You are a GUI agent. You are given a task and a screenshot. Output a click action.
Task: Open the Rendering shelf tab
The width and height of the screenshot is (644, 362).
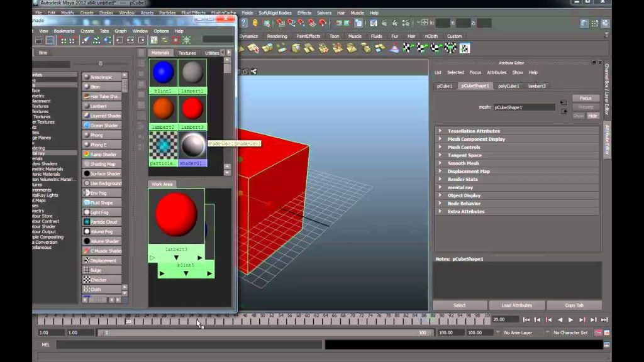(x=277, y=36)
